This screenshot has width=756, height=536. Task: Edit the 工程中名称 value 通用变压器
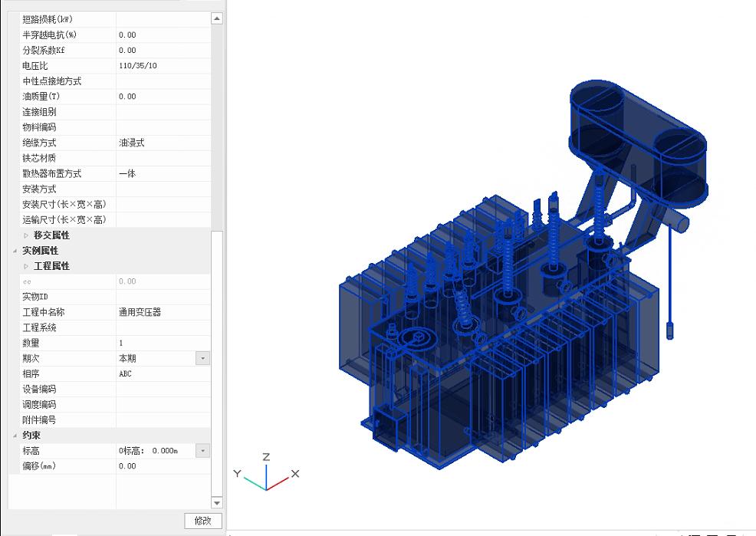163,312
